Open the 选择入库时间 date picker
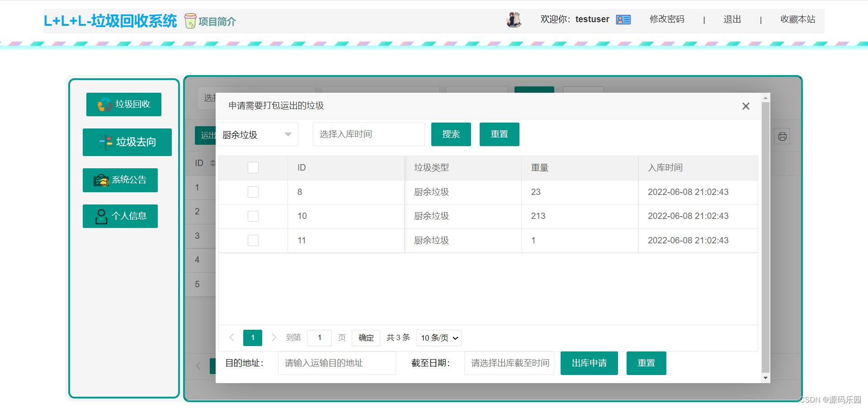 (x=368, y=134)
